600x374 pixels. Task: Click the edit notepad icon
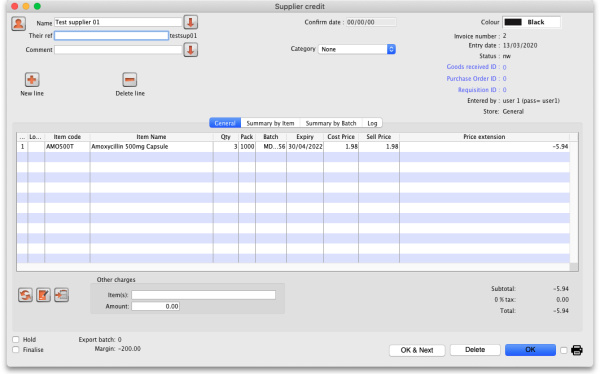tap(43, 295)
